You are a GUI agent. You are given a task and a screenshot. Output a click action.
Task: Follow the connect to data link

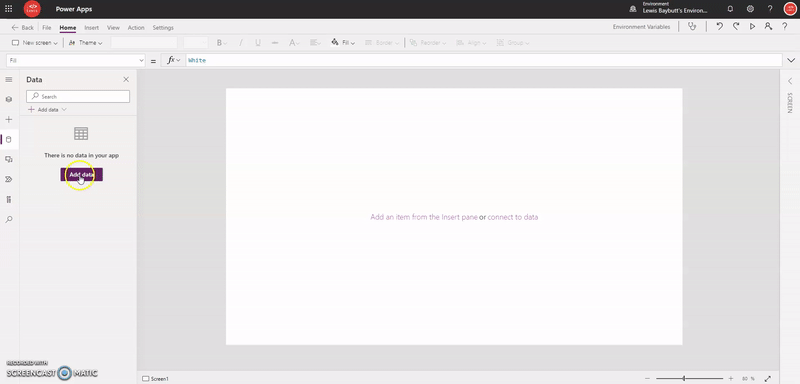[513, 217]
